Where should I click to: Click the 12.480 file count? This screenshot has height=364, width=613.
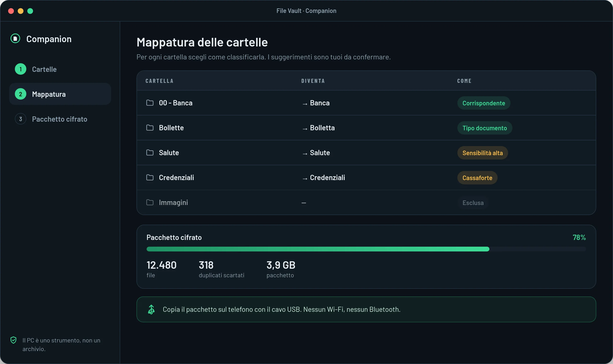(161, 265)
